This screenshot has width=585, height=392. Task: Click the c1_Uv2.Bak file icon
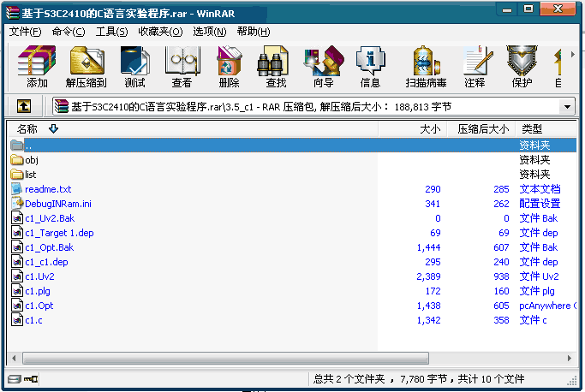(x=17, y=218)
